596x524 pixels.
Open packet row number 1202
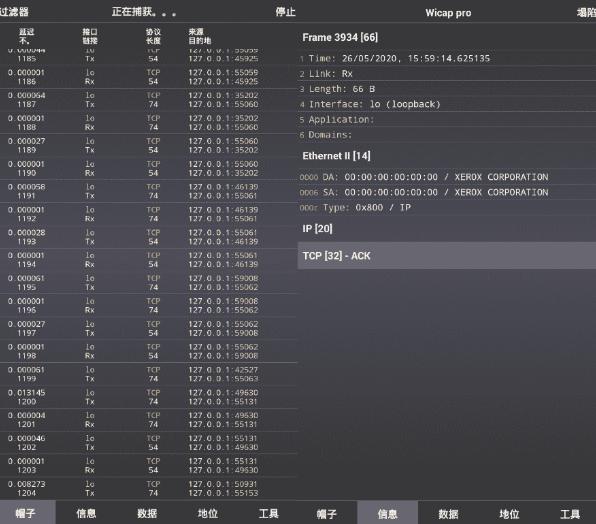click(149, 443)
